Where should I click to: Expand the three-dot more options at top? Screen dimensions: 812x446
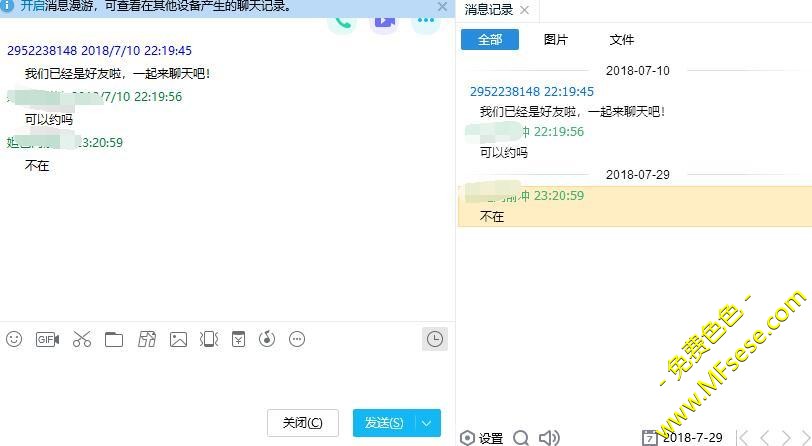pyautogui.click(x=426, y=20)
